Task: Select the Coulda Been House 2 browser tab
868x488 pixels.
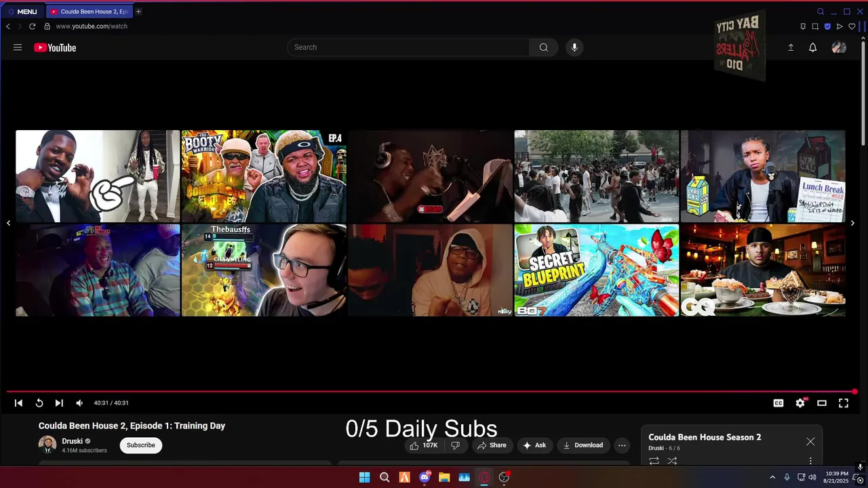Action: (89, 12)
